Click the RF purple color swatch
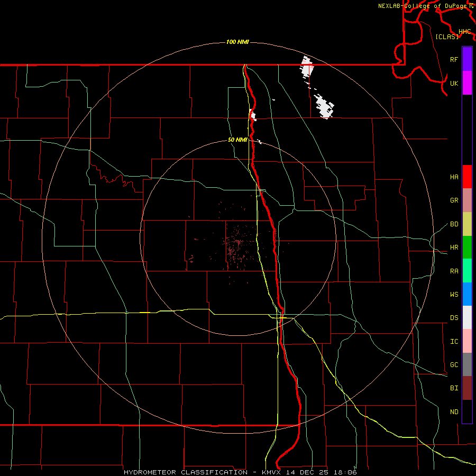Screen dimensions: 476x476 click(x=467, y=59)
